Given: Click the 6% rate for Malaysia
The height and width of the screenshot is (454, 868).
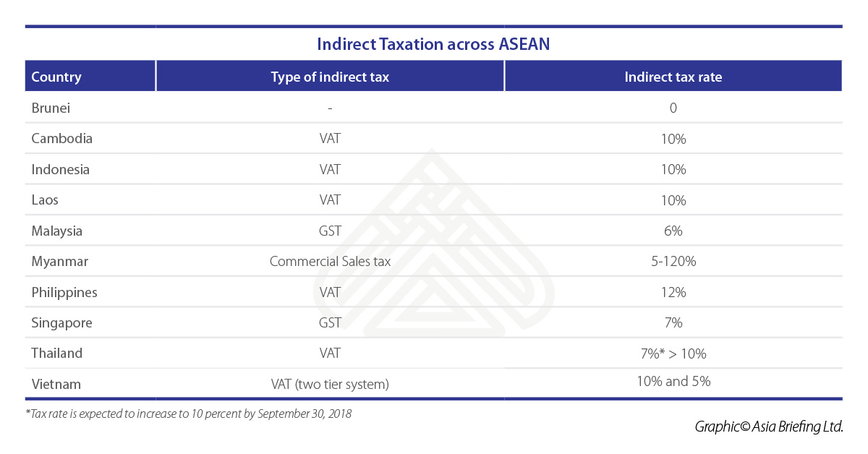Looking at the screenshot, I should click(x=673, y=231).
